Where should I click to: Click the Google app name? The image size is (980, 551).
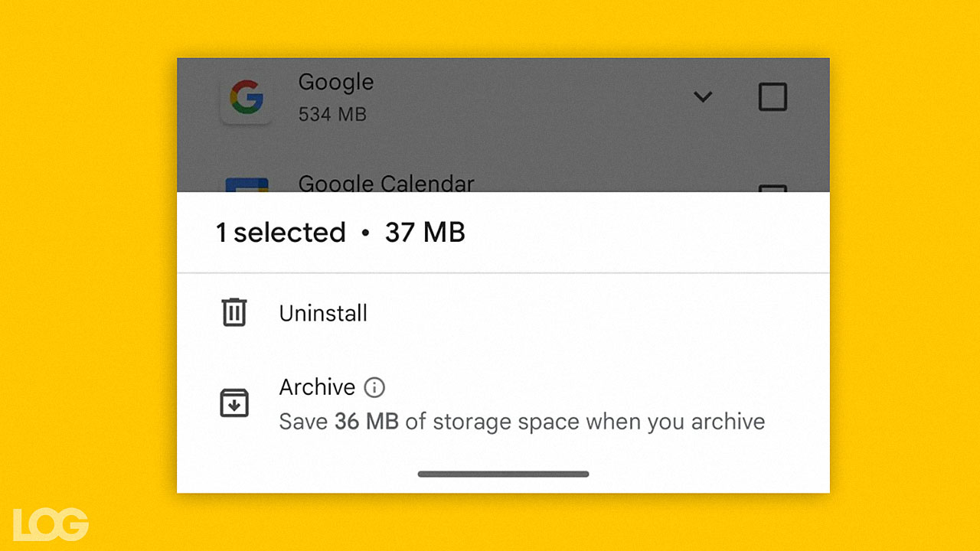pos(335,83)
